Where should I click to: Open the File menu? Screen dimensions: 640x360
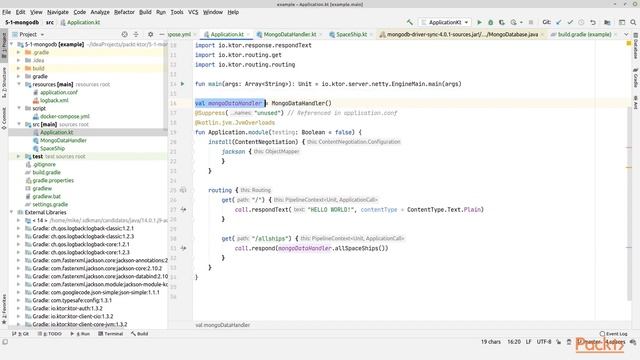coord(7,12)
